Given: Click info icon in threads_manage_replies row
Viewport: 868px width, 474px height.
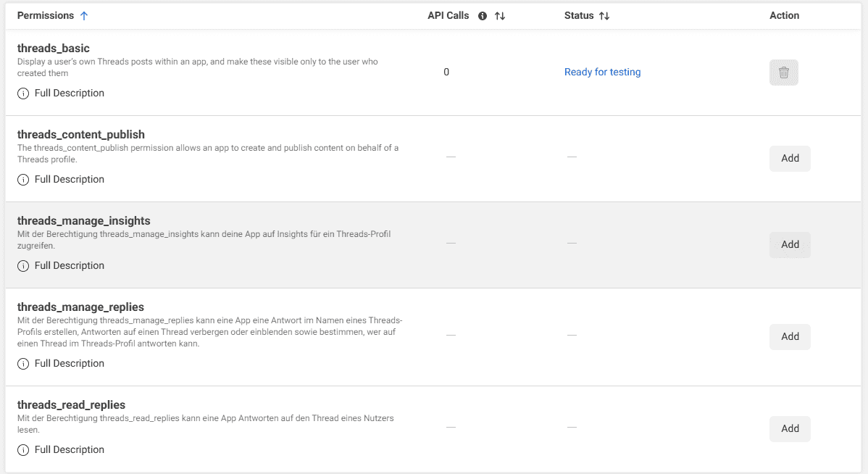Looking at the screenshot, I should click(x=22, y=363).
